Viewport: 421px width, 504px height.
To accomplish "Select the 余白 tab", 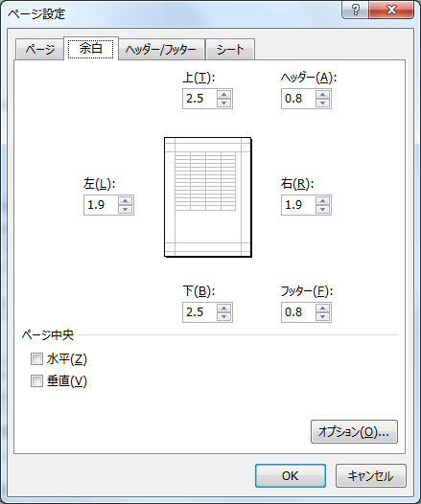I will point(91,48).
